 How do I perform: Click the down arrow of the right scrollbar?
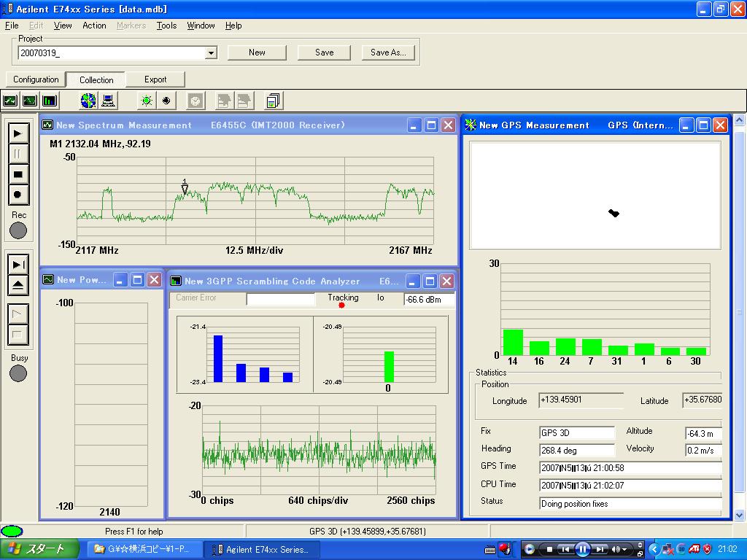[x=740, y=515]
